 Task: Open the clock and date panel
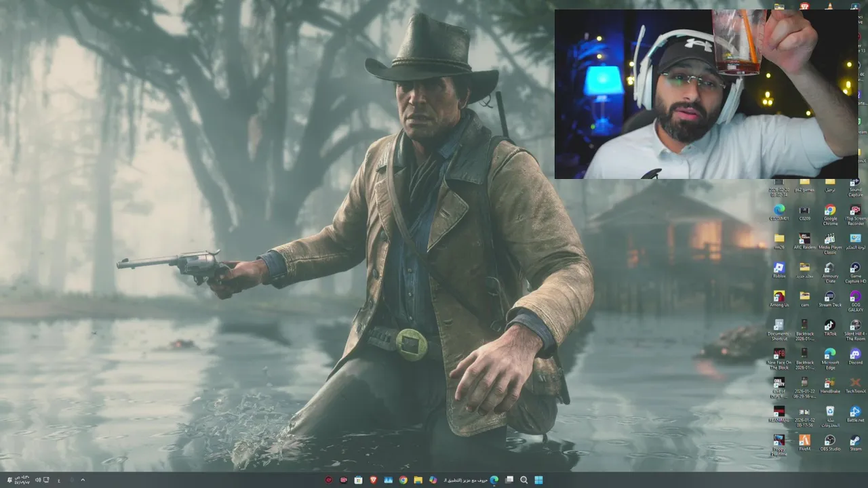click(x=22, y=480)
